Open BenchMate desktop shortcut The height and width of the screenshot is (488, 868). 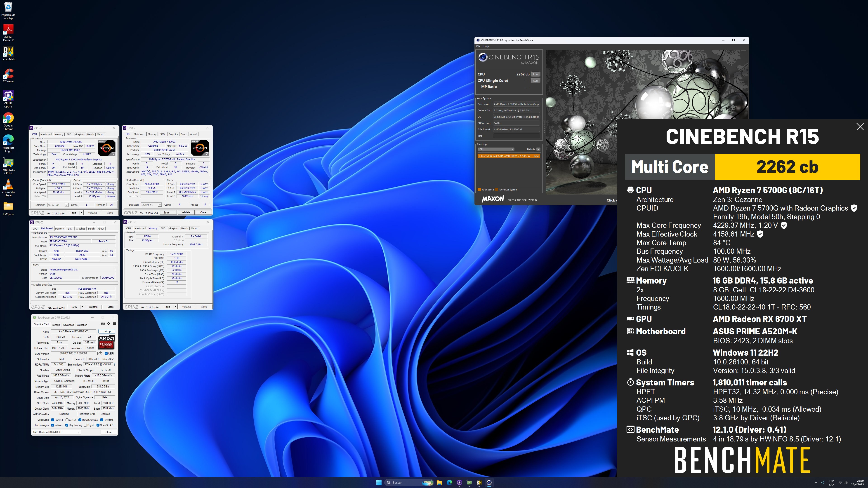pyautogui.click(x=8, y=54)
